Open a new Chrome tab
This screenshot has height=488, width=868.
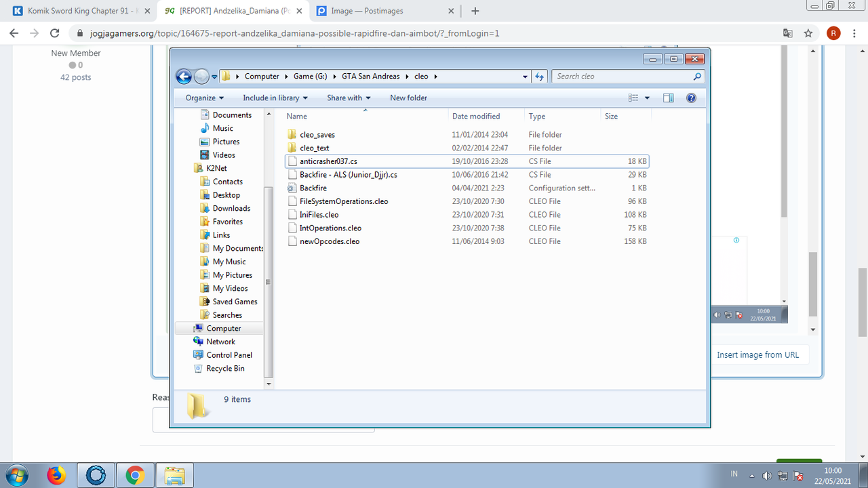point(475,11)
